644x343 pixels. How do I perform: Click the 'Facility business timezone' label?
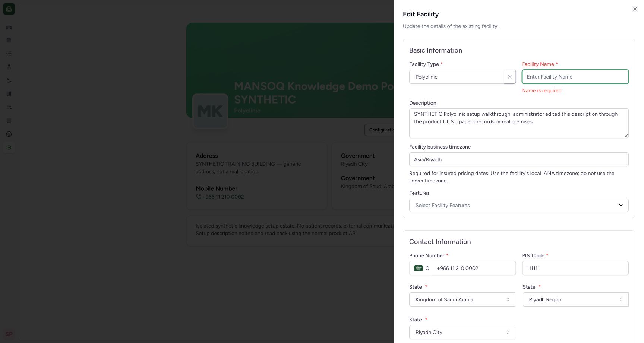point(440,147)
